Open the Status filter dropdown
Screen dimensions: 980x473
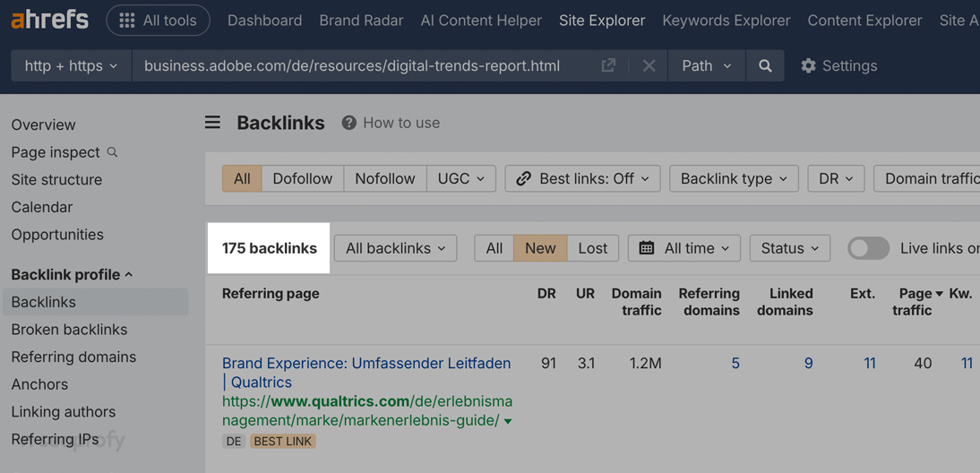tap(790, 248)
